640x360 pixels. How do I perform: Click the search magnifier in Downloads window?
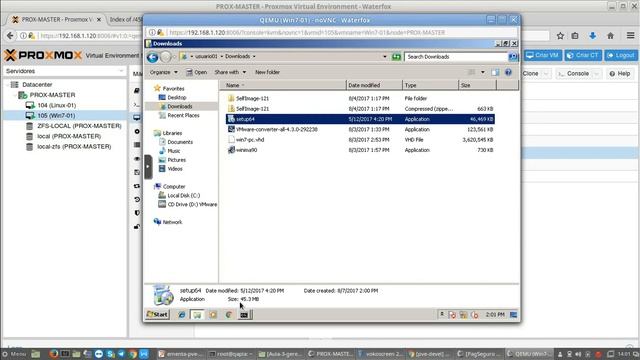pos(513,57)
